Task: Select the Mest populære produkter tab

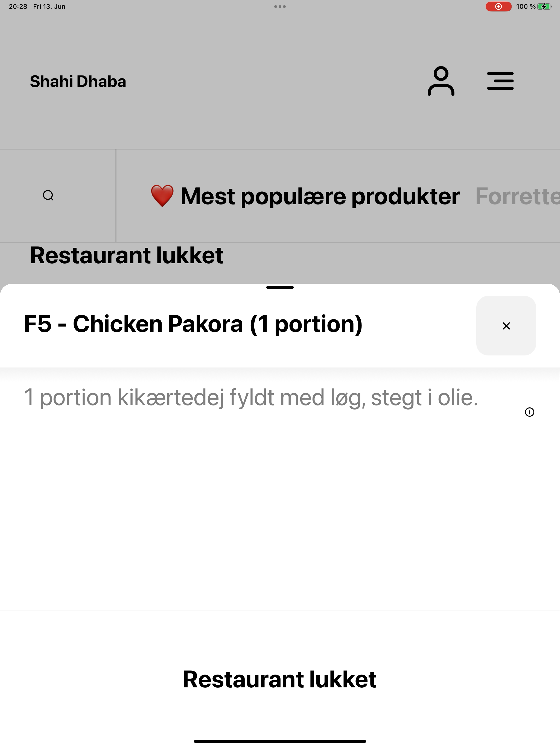Action: point(305,196)
